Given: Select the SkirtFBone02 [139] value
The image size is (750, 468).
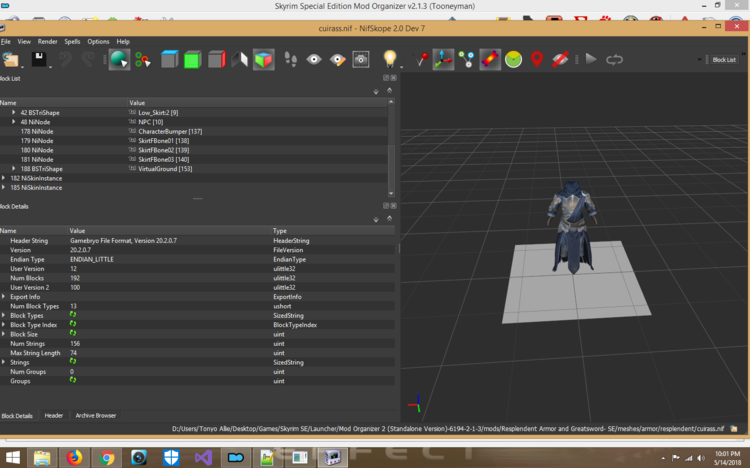Looking at the screenshot, I should click(164, 150).
